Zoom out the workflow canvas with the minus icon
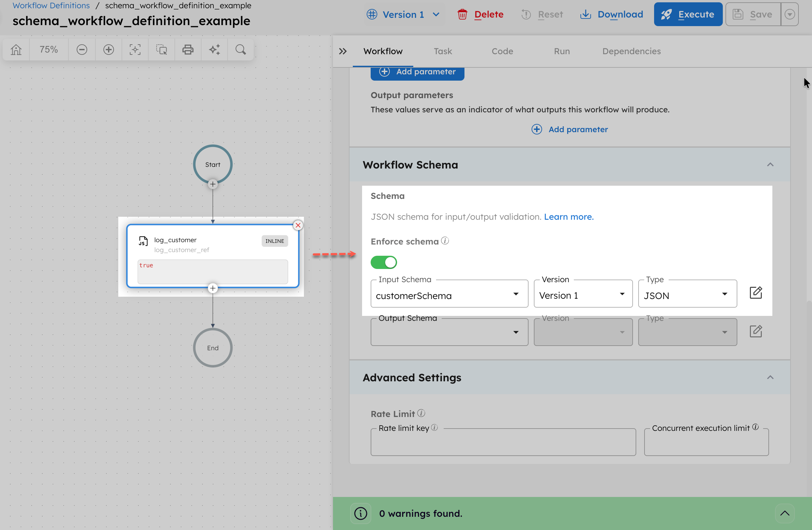This screenshot has height=530, width=812. 82,50
